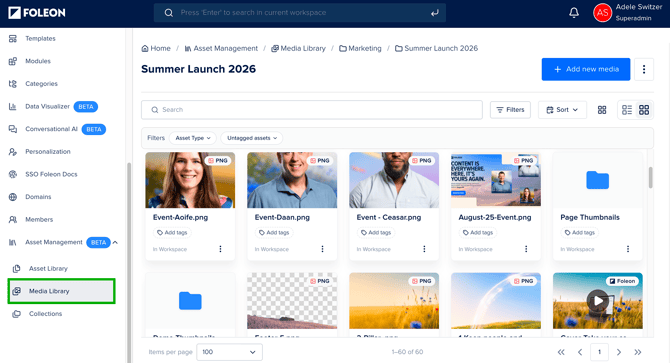Open the Items per page dropdown

tap(229, 352)
